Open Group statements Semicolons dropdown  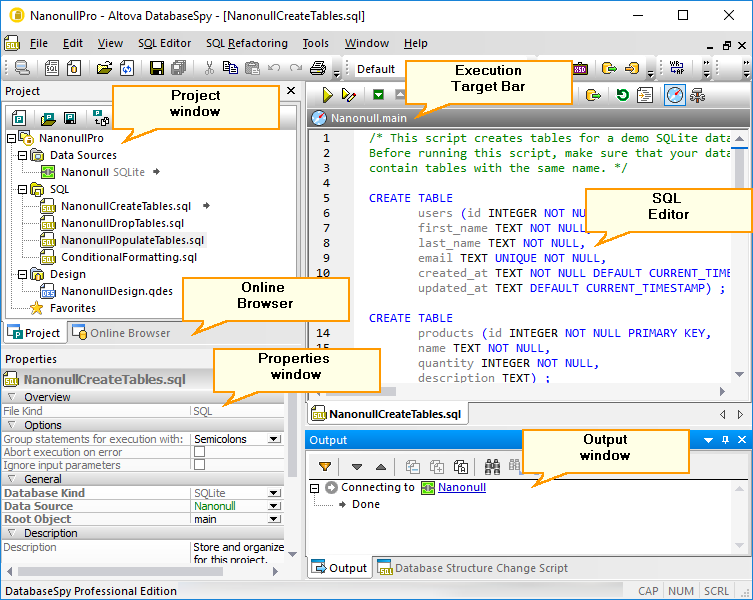click(274, 439)
